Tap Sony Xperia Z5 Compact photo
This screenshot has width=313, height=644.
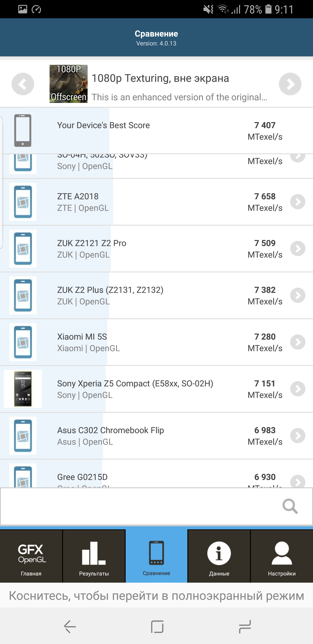click(x=23, y=389)
